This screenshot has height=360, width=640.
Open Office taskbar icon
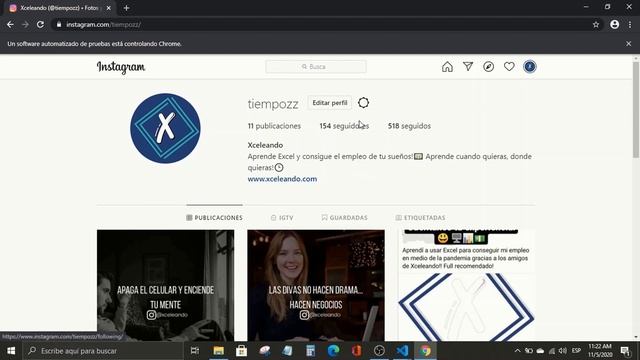[356, 351]
